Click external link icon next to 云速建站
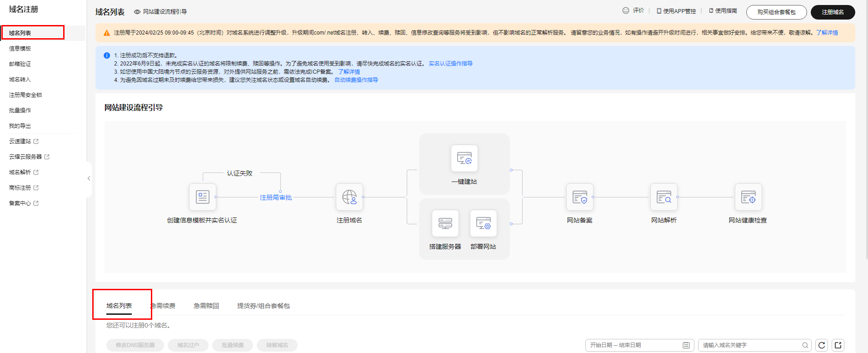This screenshot has height=353, width=868. [x=36, y=141]
